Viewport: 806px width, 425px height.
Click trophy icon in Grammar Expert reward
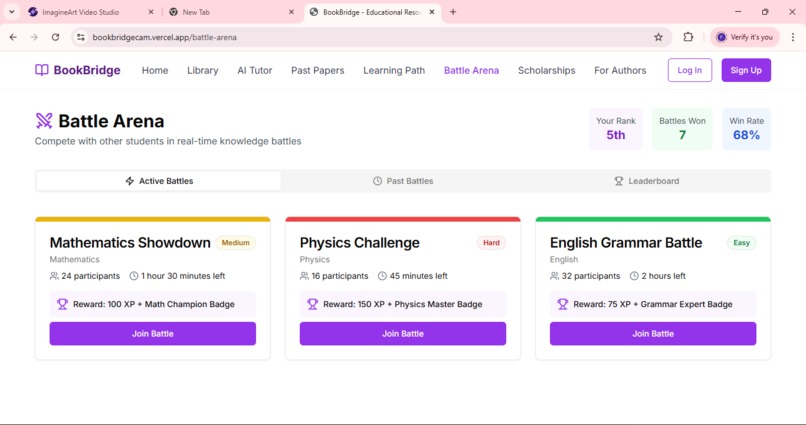point(563,304)
